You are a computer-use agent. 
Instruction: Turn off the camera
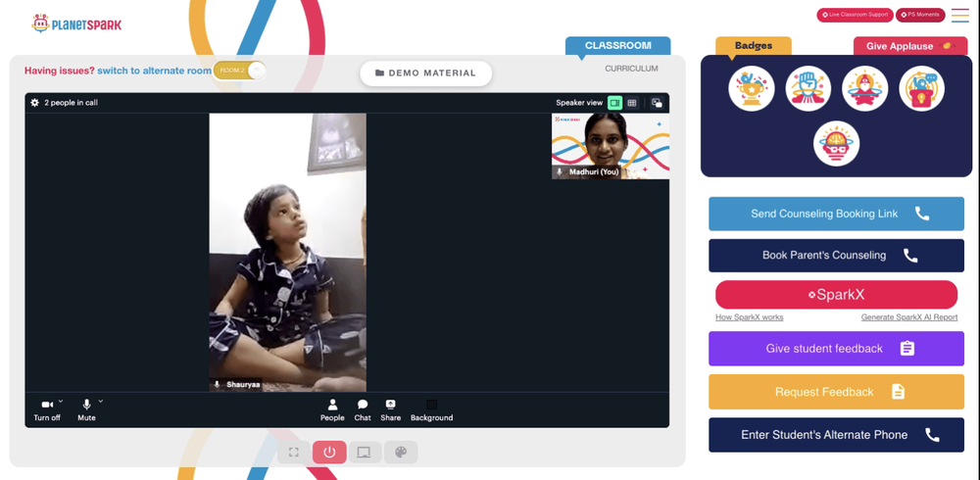click(x=47, y=410)
